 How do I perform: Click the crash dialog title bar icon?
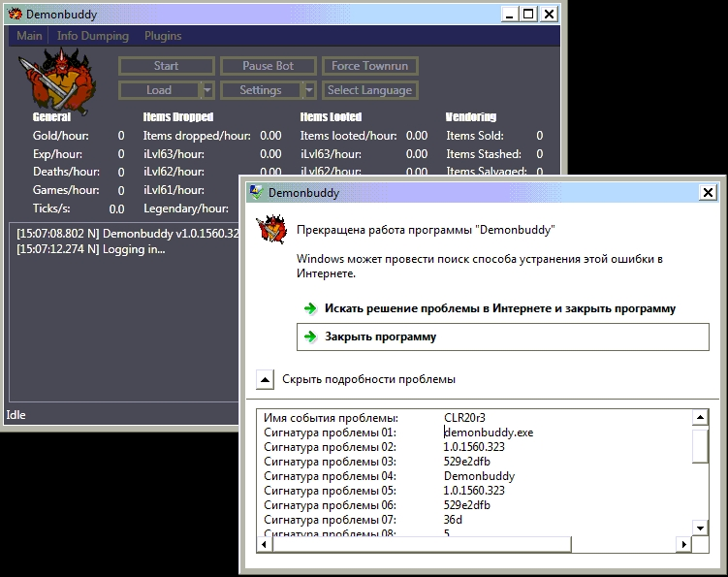(255, 193)
